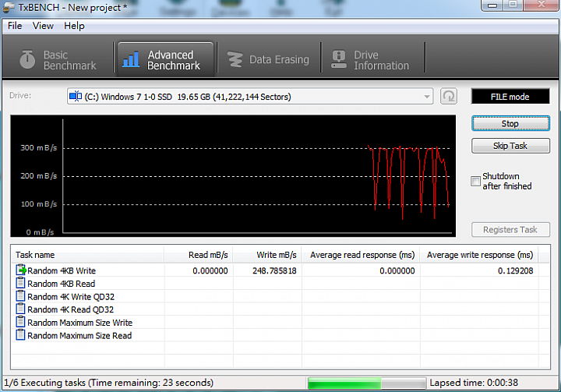Viewport: 561px width, 392px height.
Task: Click the write value 248.785818
Action: point(274,270)
